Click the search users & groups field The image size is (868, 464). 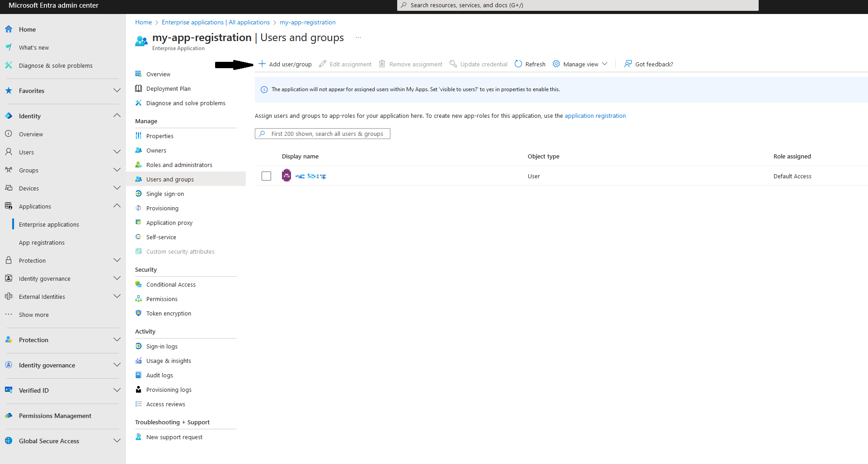coord(323,134)
